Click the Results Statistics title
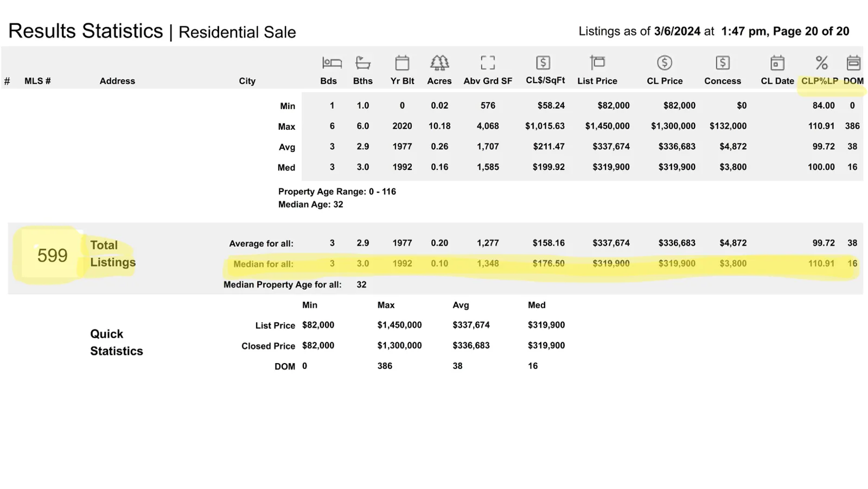 tap(86, 31)
